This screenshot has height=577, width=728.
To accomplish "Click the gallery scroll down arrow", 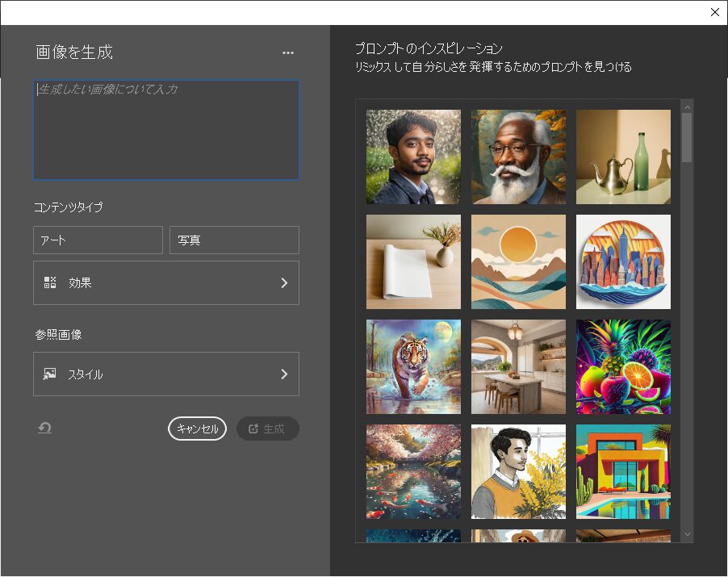I will (x=688, y=534).
